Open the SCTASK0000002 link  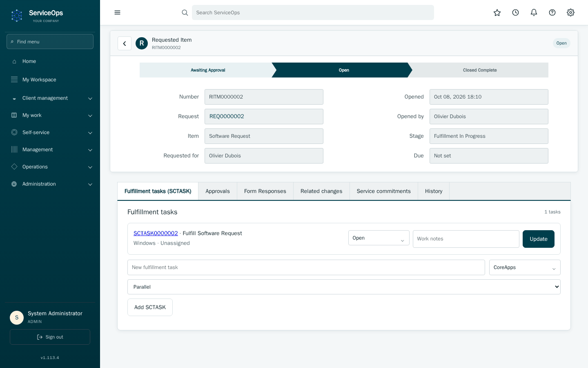pyautogui.click(x=156, y=233)
